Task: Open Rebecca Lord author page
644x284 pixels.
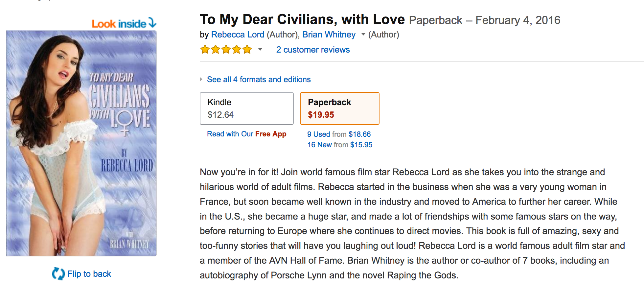Action: (238, 35)
